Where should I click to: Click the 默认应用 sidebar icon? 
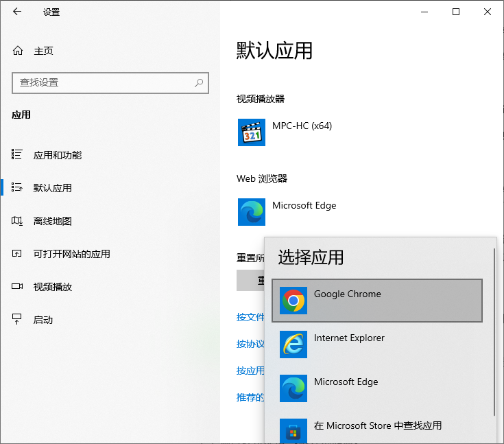16,187
